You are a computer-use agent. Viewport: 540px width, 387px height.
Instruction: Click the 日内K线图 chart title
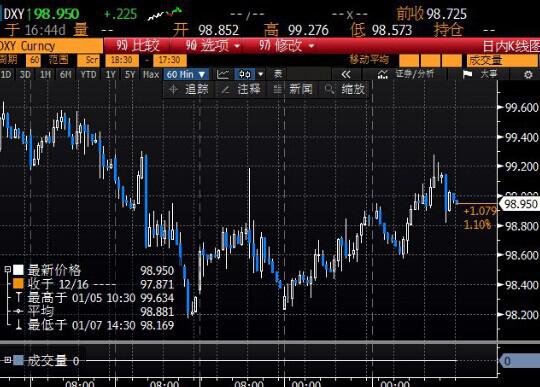[511, 46]
